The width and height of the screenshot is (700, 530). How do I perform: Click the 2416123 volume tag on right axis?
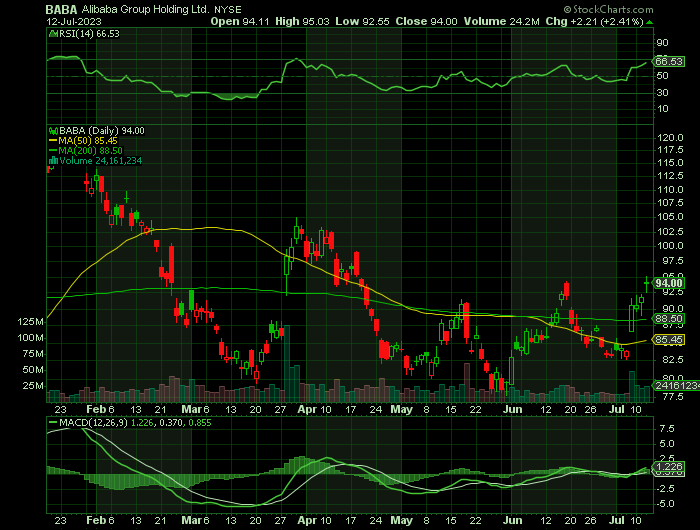pos(676,385)
